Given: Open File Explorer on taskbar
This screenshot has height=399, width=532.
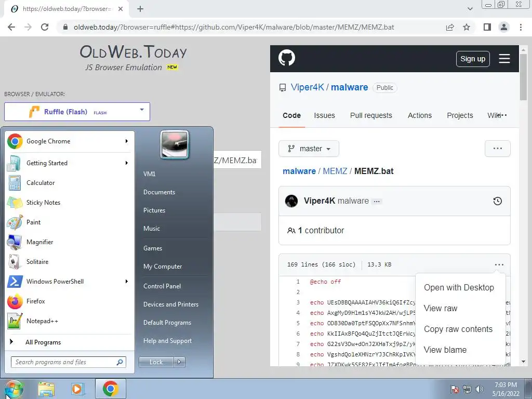Looking at the screenshot, I should [46, 389].
